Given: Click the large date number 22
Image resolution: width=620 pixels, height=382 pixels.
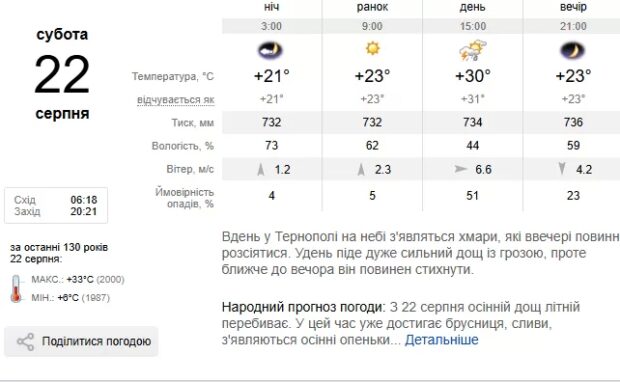Looking at the screenshot, I should click(x=62, y=74).
